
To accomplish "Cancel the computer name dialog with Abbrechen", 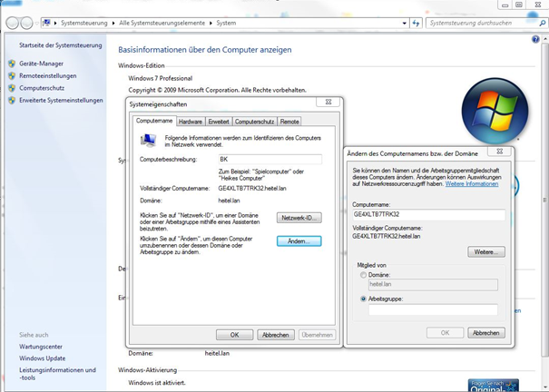I will pyautogui.click(x=486, y=333).
